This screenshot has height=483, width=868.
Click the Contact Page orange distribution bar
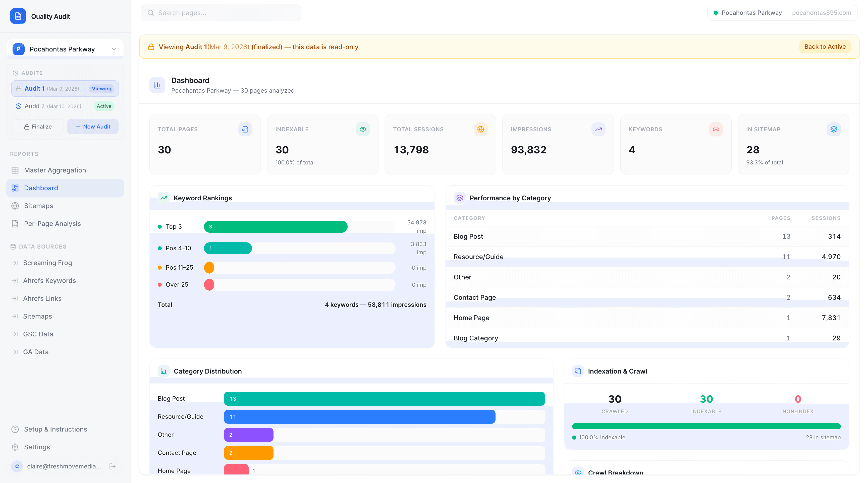pos(249,453)
